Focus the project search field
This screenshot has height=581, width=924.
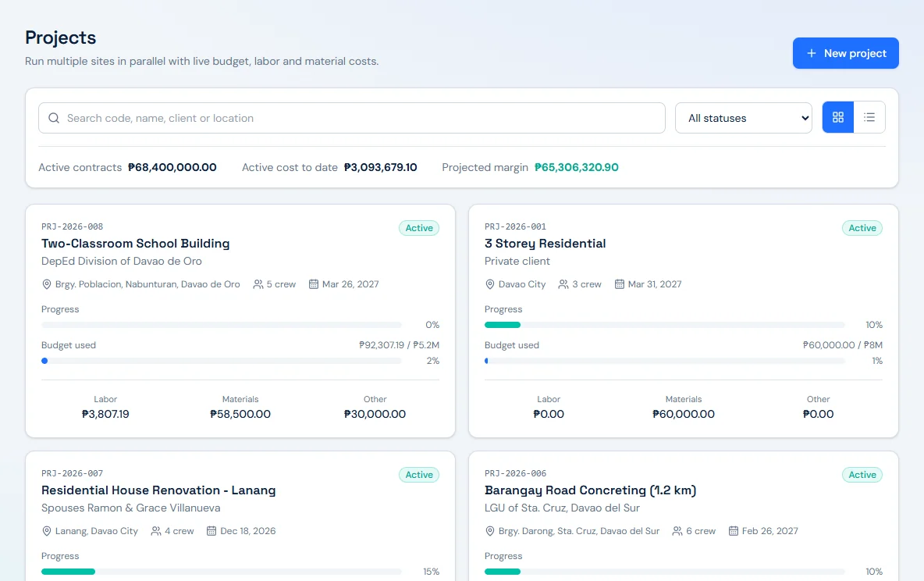coord(352,118)
